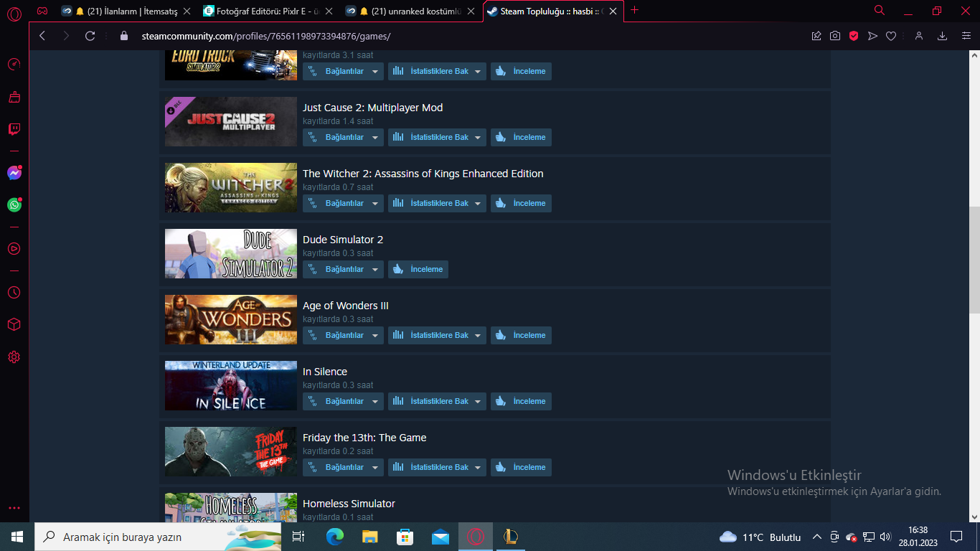980x551 pixels.
Task: Launch Microsoft Edge from the taskbar
Action: 335,537
